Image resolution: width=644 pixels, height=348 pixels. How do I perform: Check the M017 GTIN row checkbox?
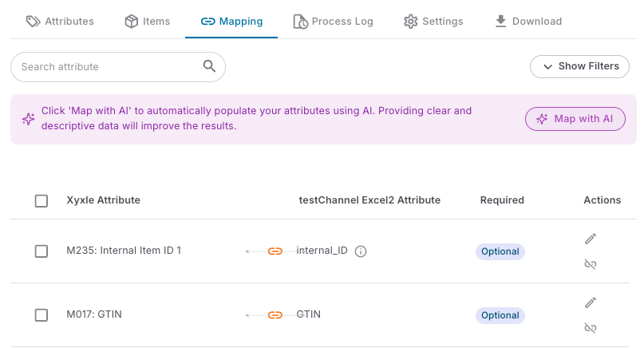pos(41,315)
